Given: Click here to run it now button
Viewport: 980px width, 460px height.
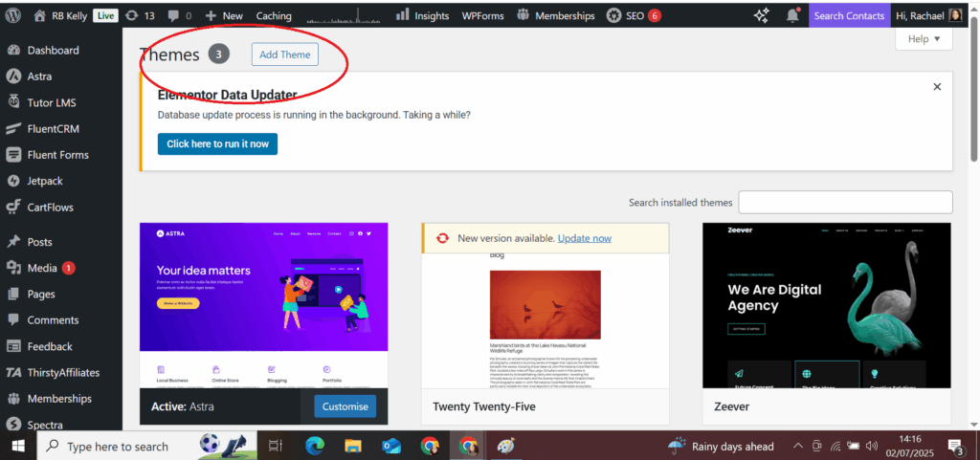Looking at the screenshot, I should click(217, 143).
